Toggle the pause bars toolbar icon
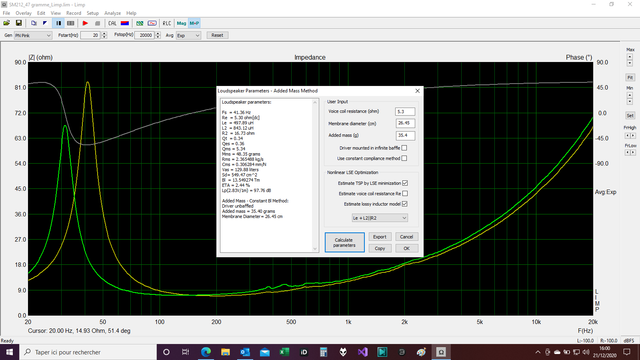 (59, 23)
